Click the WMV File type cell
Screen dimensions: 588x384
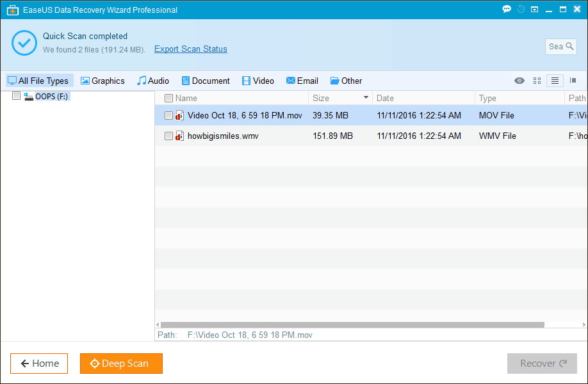click(497, 136)
